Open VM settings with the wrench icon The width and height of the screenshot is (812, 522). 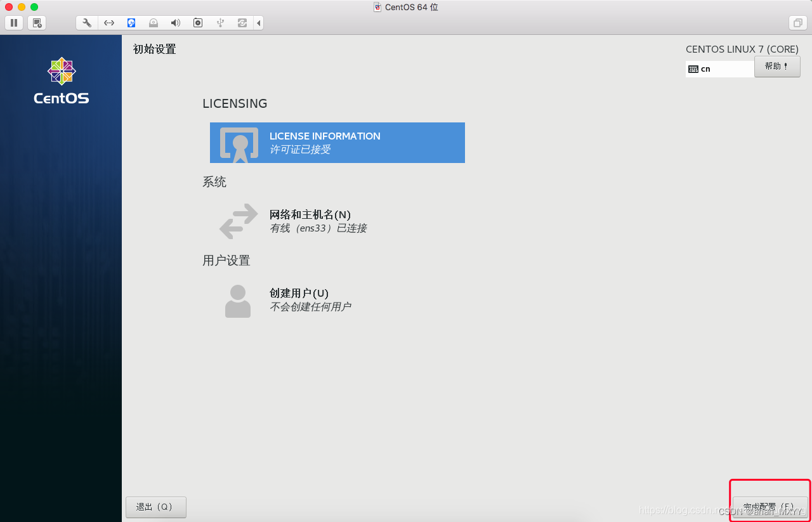(x=86, y=23)
